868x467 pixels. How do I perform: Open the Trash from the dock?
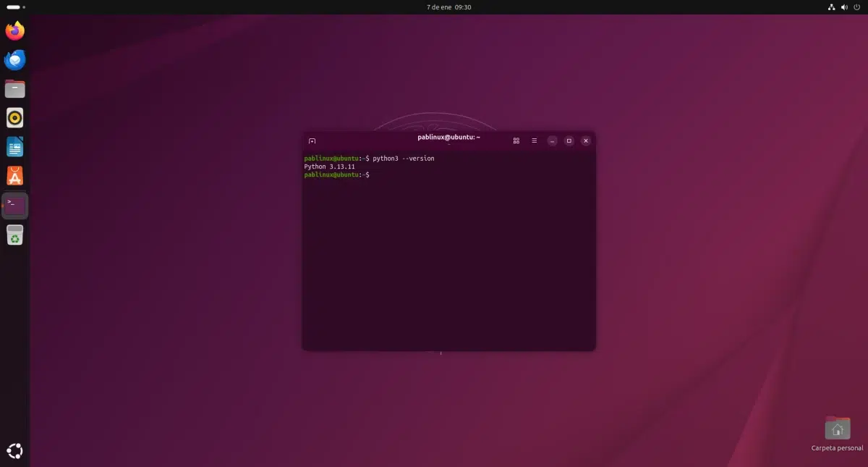pyautogui.click(x=14, y=235)
